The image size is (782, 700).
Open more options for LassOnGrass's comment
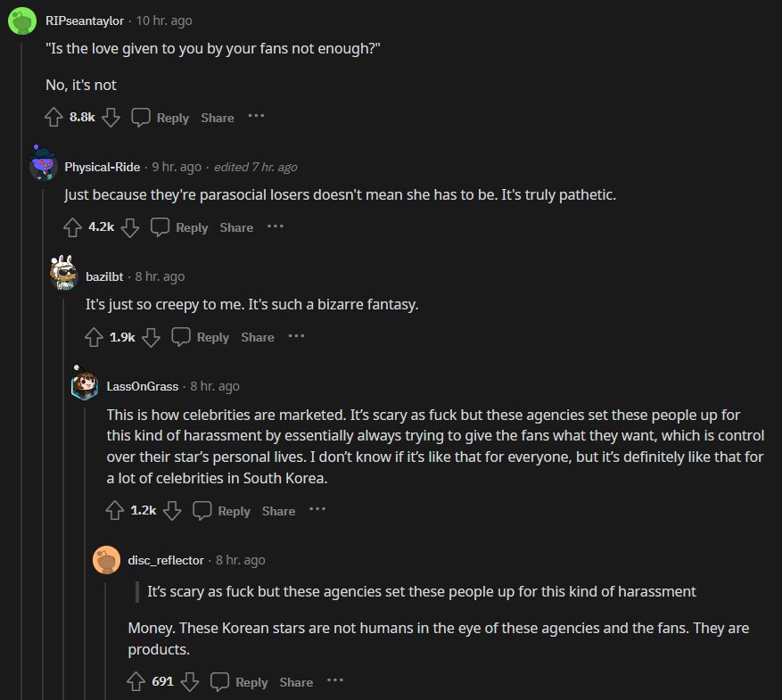point(317,511)
